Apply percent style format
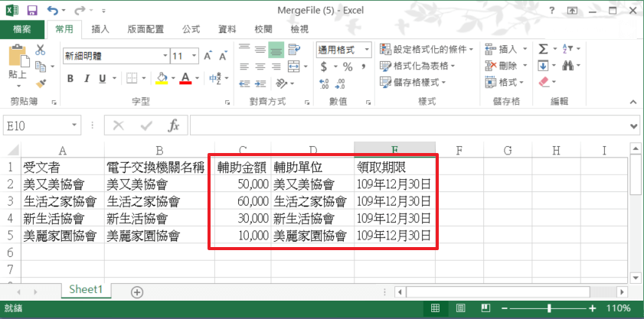The height and width of the screenshot is (319, 644). [347, 67]
